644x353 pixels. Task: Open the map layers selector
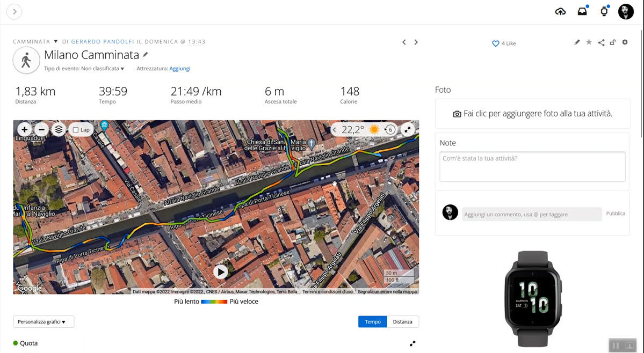(59, 129)
